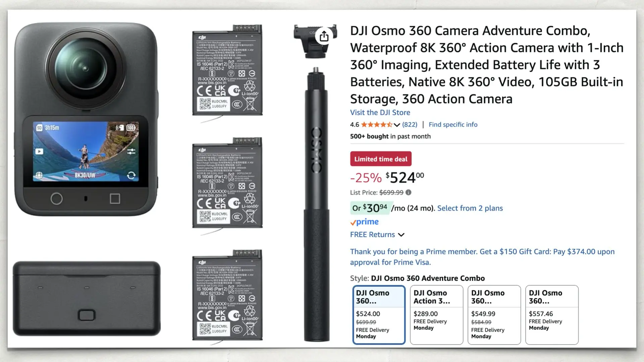Click the Limited time deal badge
Screen dimensions: 644x362
click(x=380, y=159)
